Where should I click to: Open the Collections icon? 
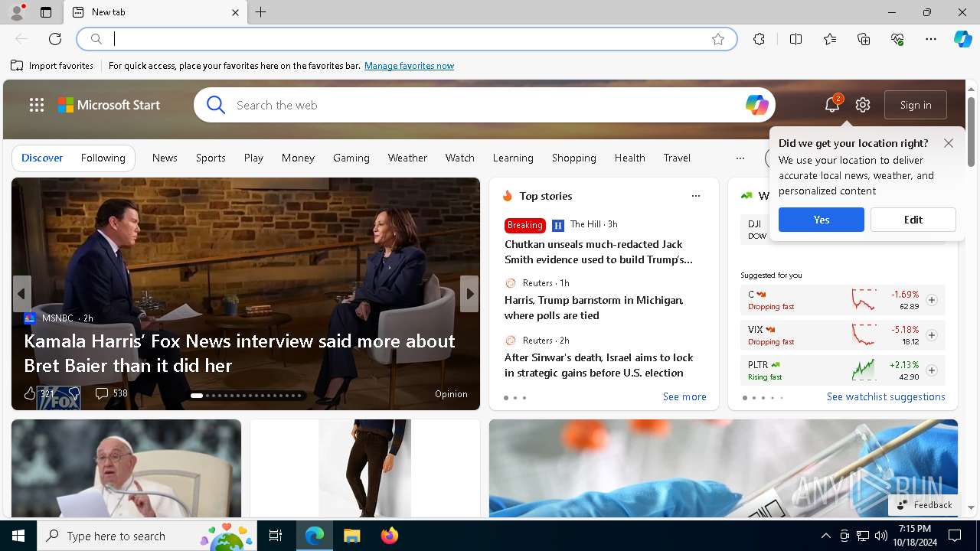(x=864, y=39)
